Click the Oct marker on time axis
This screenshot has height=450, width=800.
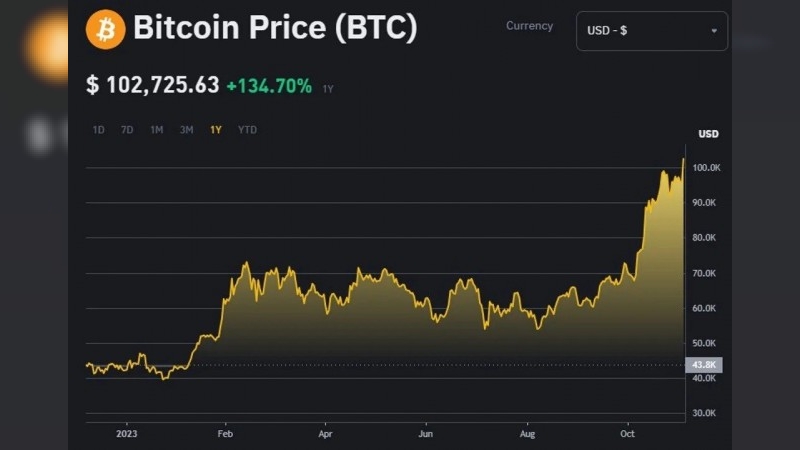[628, 435]
